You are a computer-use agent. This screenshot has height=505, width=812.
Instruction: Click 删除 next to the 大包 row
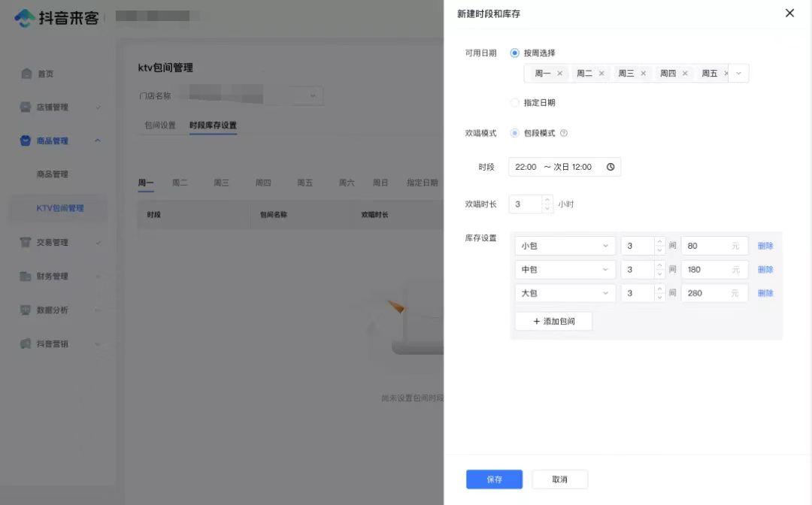click(x=765, y=293)
